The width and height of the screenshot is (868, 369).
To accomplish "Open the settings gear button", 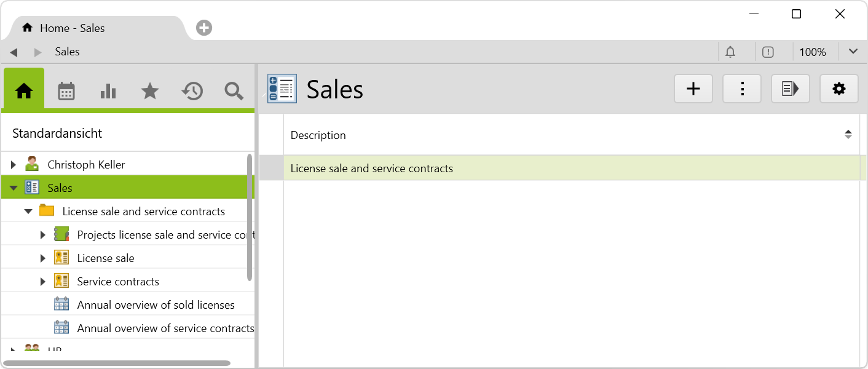I will pyautogui.click(x=839, y=89).
